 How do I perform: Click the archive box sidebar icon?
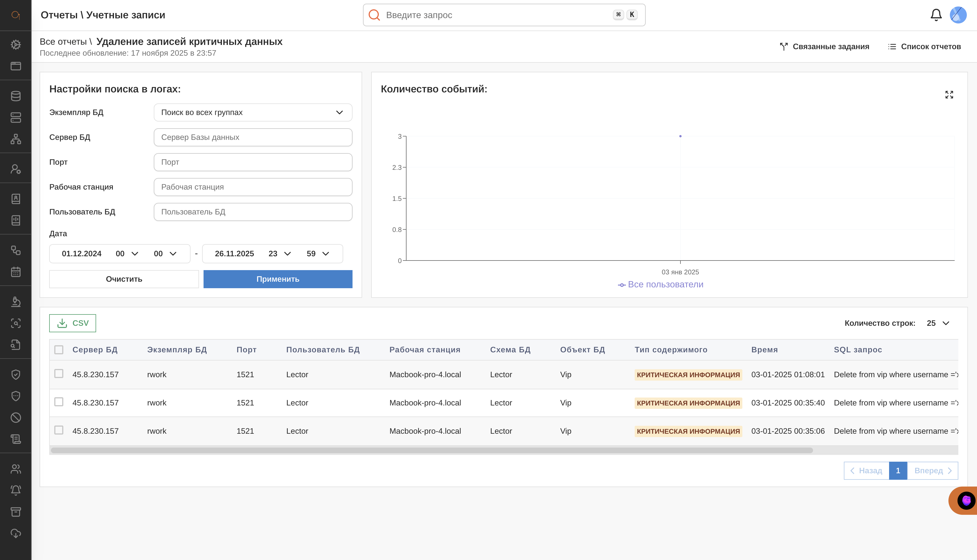tap(16, 512)
